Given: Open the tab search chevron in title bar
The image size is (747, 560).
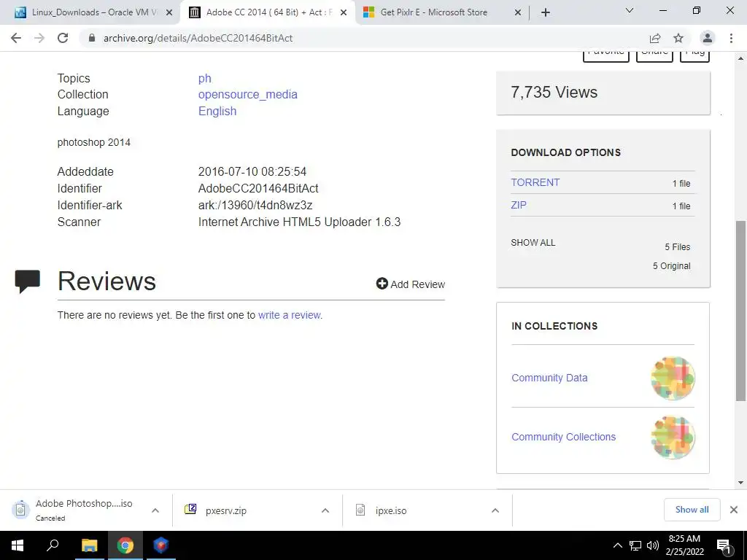Looking at the screenshot, I should (630, 10).
